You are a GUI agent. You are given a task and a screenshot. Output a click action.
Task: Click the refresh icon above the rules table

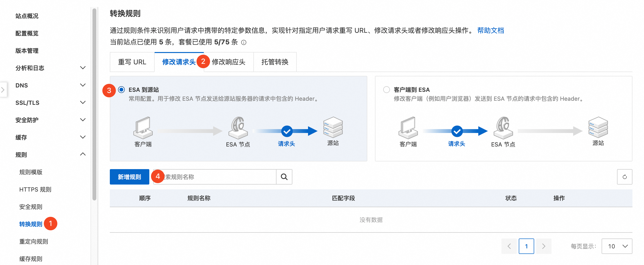click(x=624, y=177)
